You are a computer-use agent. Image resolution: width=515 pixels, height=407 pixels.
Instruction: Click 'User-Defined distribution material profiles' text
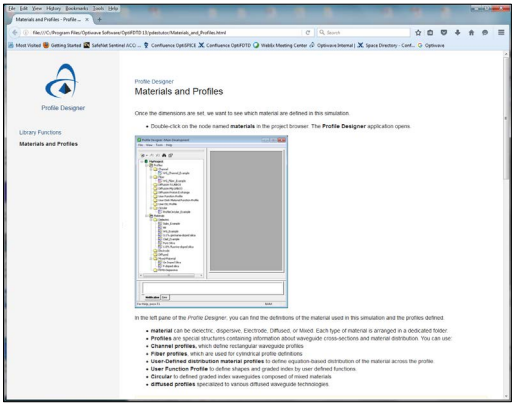pos(207,361)
